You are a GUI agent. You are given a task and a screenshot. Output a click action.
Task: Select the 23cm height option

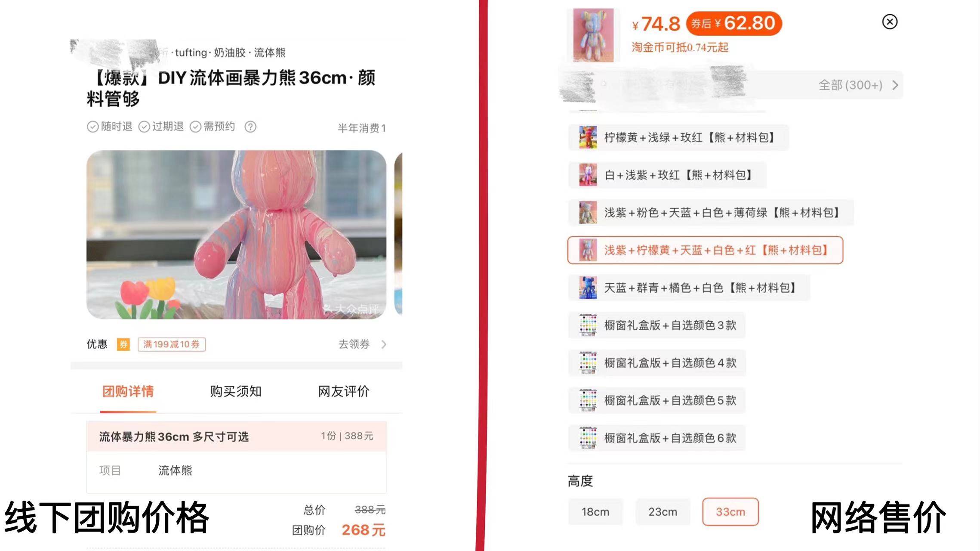(x=663, y=512)
